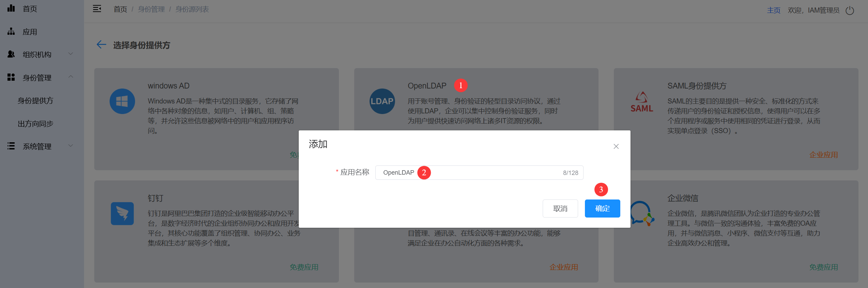Collapse sidebar with the hamburger menu icon
The width and height of the screenshot is (868, 288).
pyautogui.click(x=97, y=9)
